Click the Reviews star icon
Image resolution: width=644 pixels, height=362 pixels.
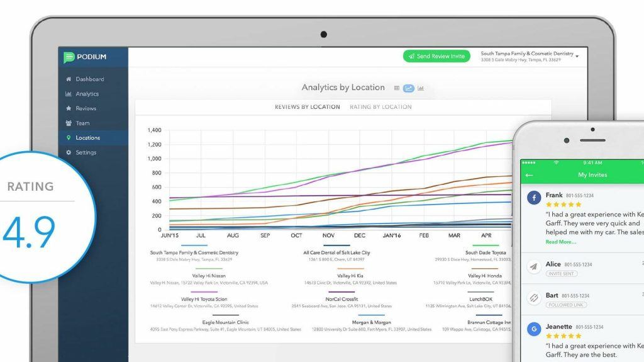pos(69,108)
